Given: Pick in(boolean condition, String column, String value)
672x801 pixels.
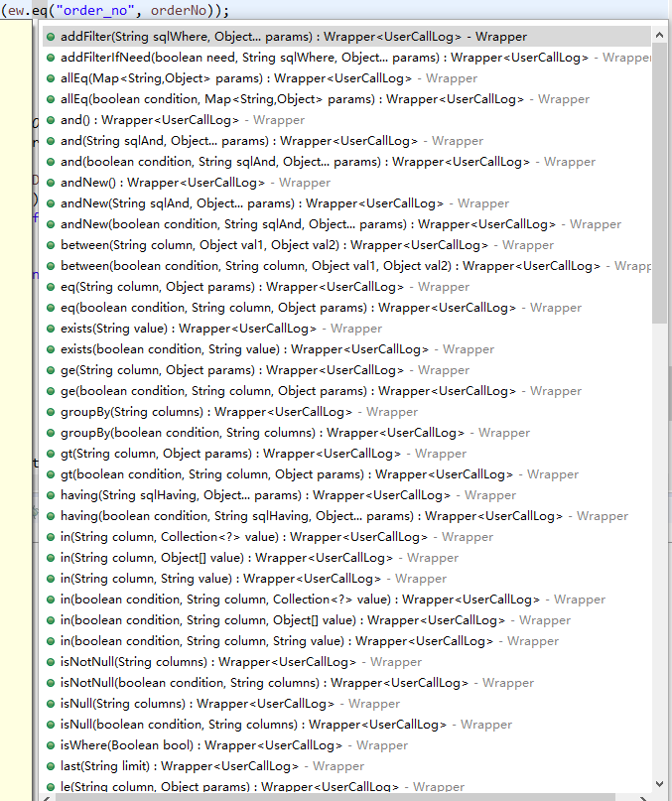Looking at the screenshot, I should pos(346,641).
